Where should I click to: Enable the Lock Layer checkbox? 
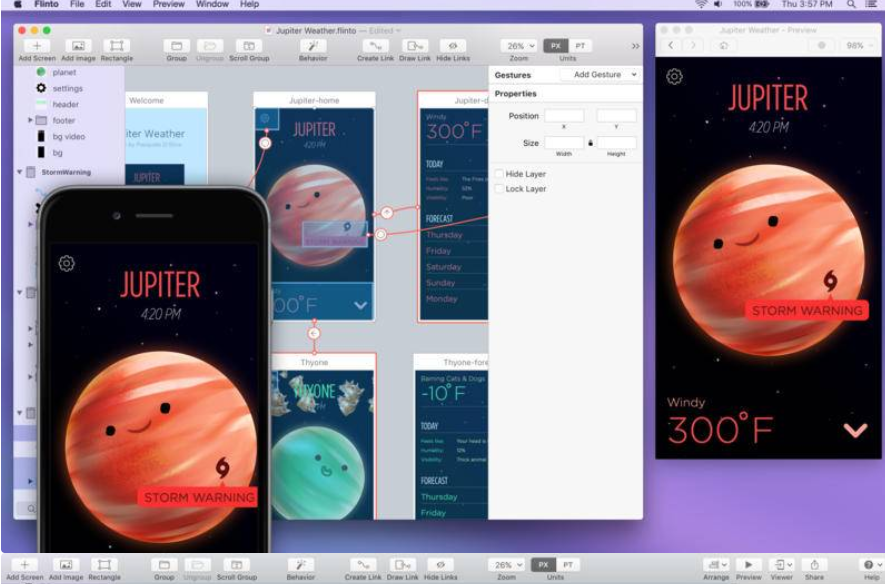click(x=499, y=189)
